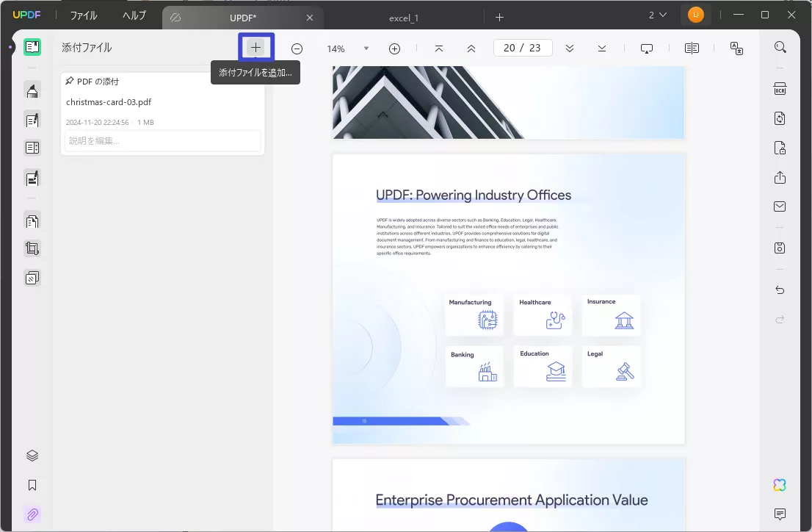This screenshot has height=532, width=812.
Task: Open a new tab with plus
Action: [x=499, y=18]
